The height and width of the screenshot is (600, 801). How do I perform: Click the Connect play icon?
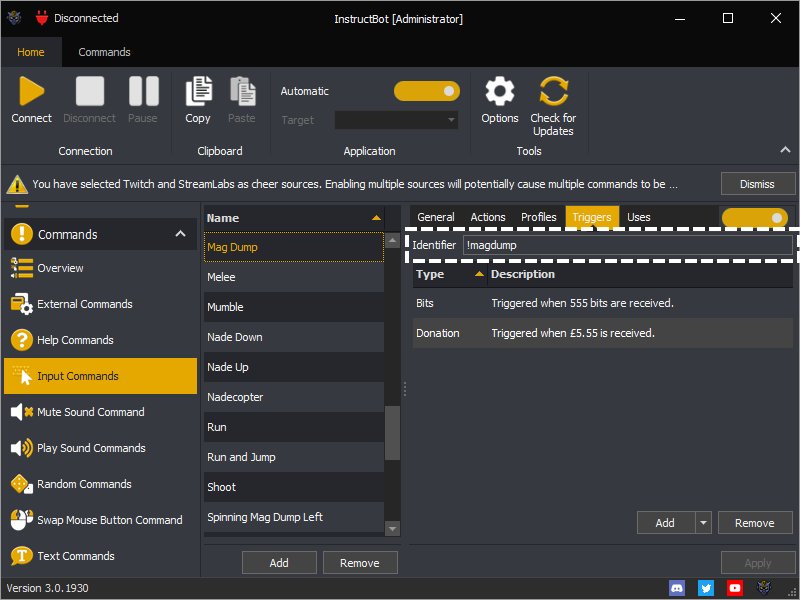32,91
